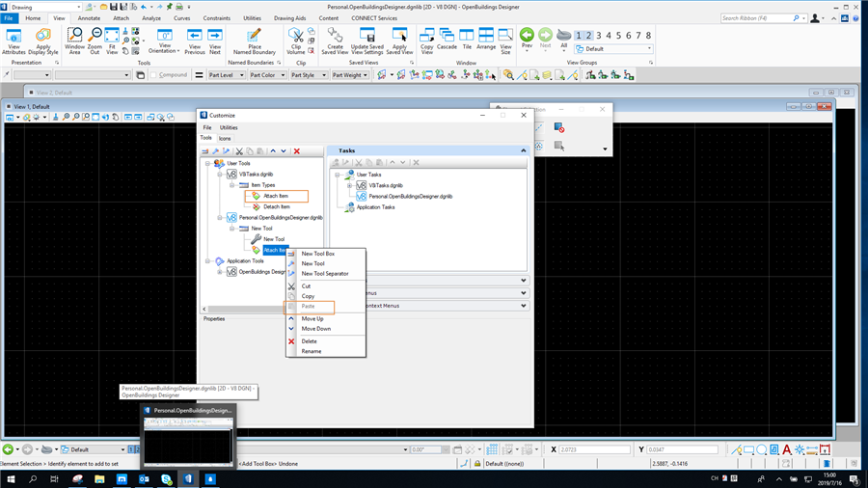Tile the view windows
Viewport: 868px width, 488px height.
pyautogui.click(x=467, y=40)
